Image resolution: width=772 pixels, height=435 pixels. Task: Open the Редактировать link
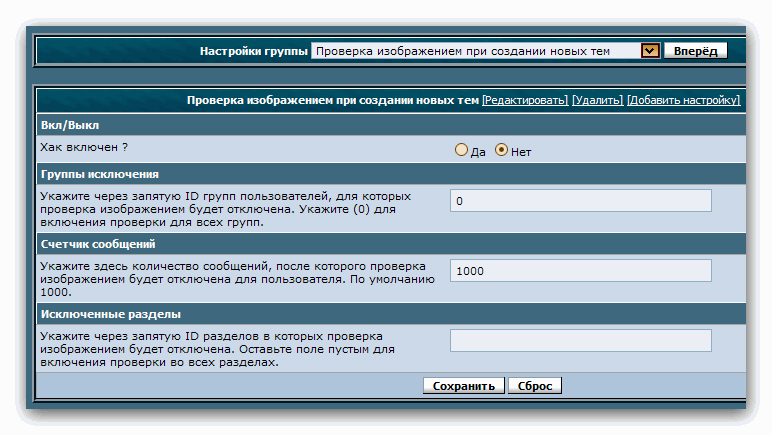525,100
